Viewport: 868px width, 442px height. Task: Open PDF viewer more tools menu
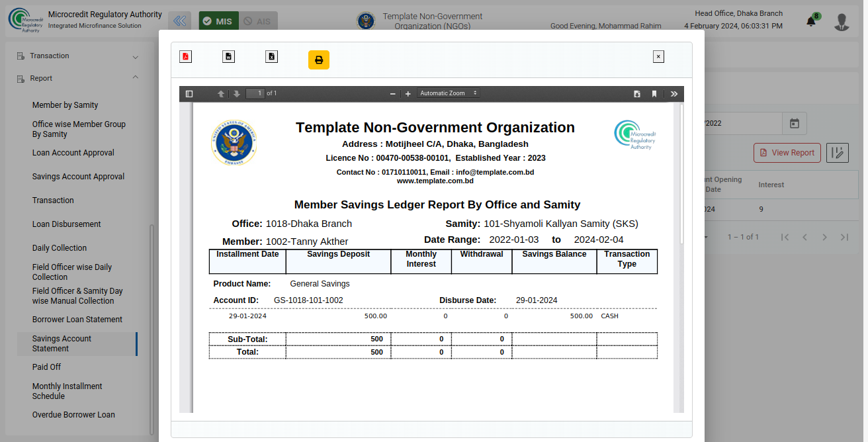coord(674,94)
